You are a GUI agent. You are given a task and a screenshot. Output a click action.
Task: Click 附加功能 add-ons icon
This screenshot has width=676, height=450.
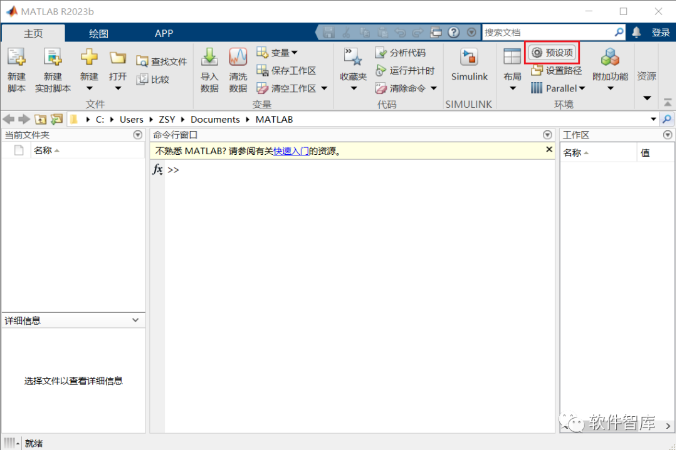pos(610,57)
